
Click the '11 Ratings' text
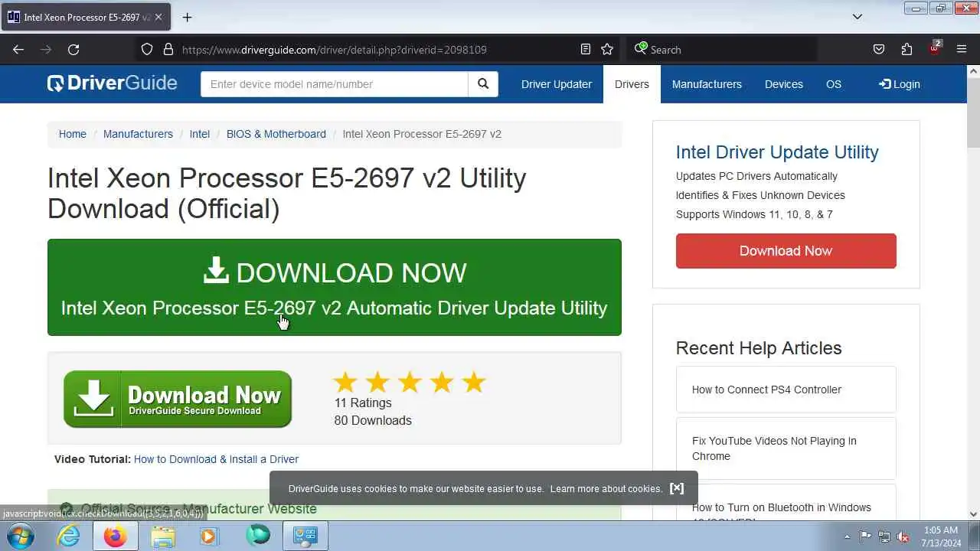[x=363, y=403]
